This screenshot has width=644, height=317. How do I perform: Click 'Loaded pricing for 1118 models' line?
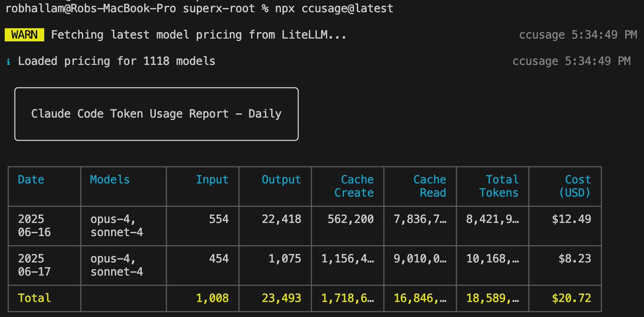click(x=116, y=61)
